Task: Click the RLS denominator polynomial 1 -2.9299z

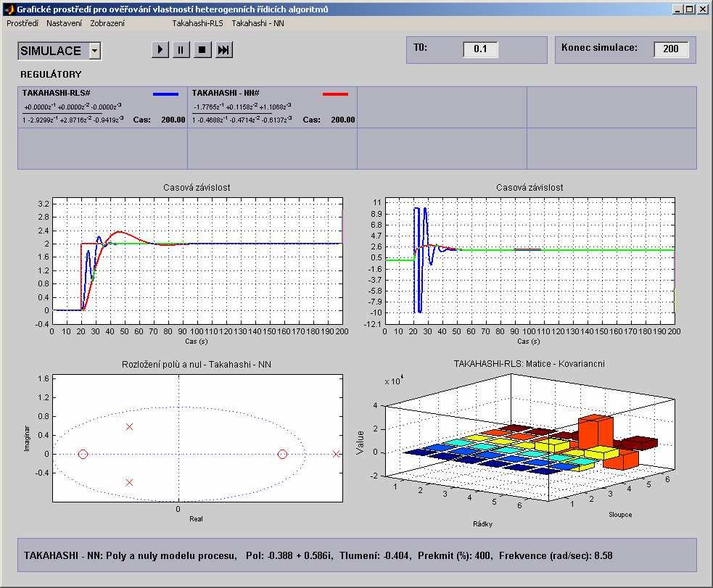Action: (x=73, y=120)
